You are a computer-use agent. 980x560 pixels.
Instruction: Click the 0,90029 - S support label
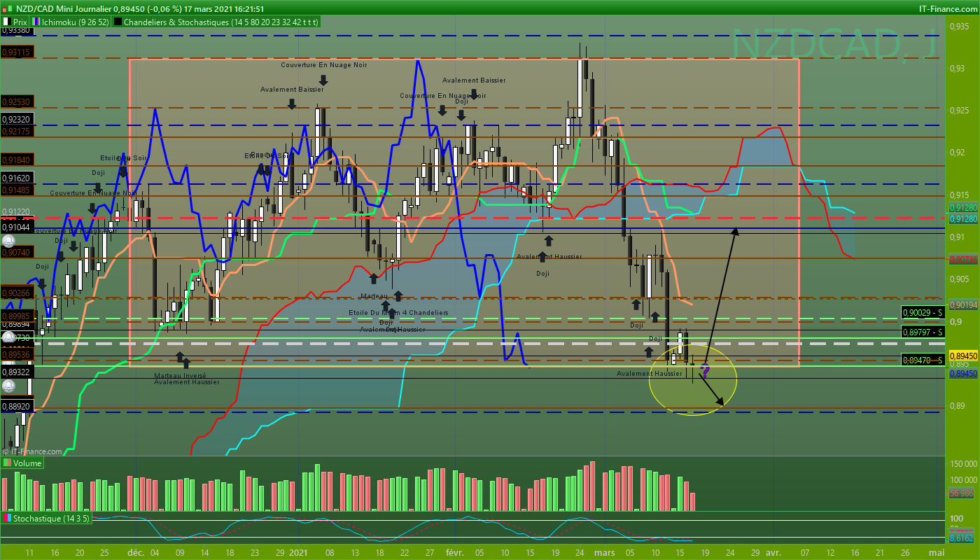(x=923, y=312)
